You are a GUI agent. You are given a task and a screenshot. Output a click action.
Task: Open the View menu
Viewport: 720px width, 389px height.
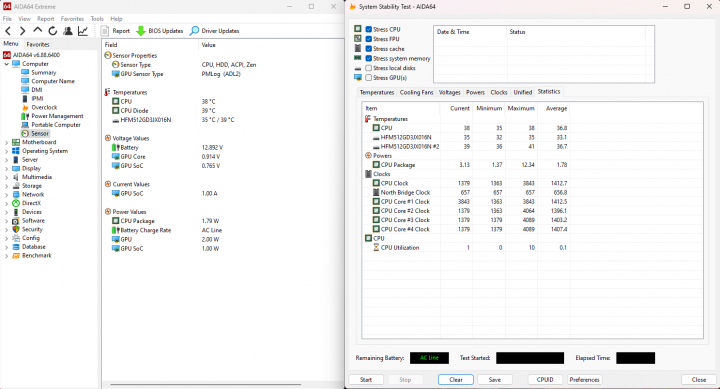pos(24,19)
